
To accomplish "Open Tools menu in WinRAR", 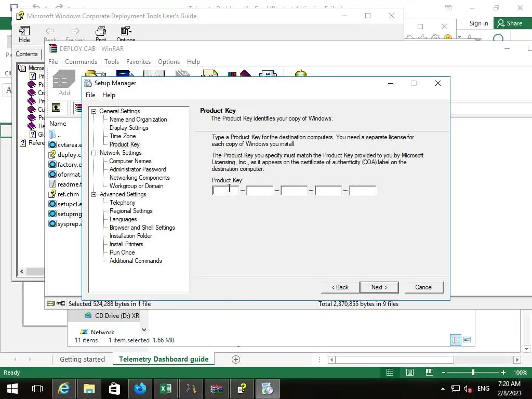I will click(112, 62).
